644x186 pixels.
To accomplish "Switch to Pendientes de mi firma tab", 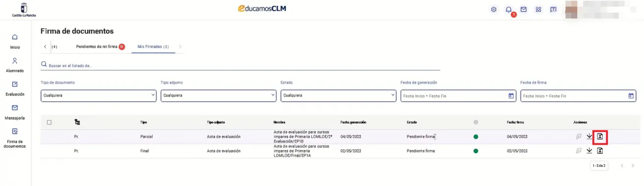I will [x=100, y=47].
